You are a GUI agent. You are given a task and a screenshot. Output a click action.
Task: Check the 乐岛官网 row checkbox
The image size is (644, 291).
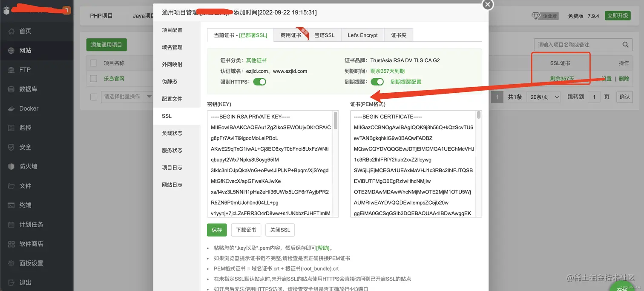[94, 79]
